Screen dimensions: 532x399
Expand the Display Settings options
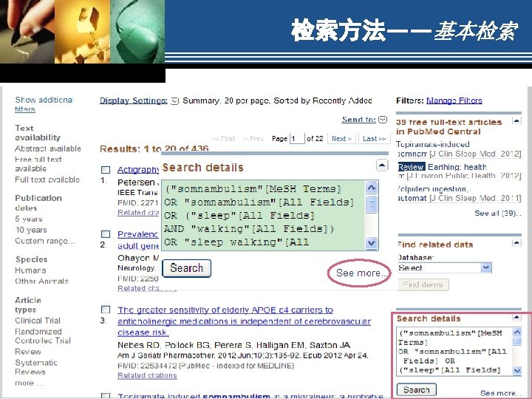[133, 100]
